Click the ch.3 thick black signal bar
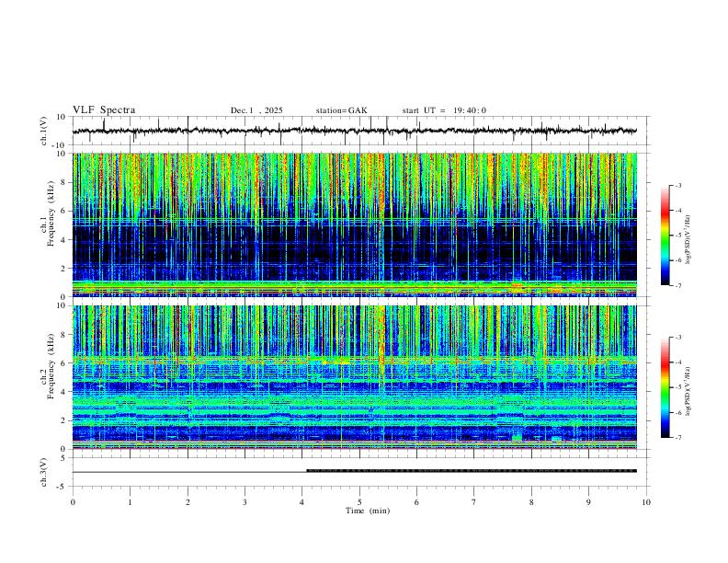 (472, 471)
